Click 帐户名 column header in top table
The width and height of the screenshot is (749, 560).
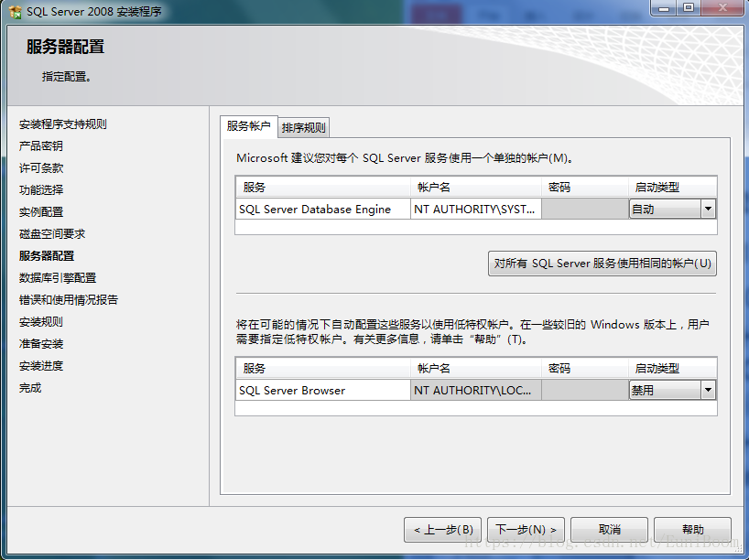476,188
